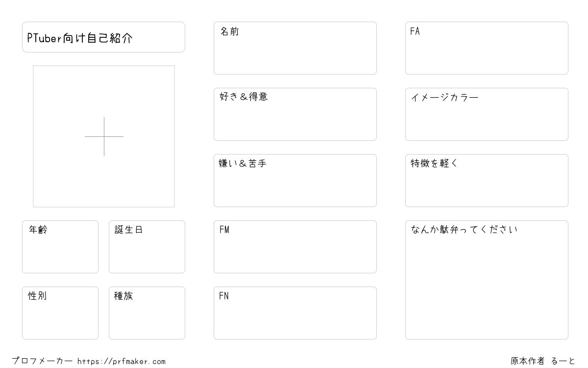Click the プロフメーカー footer text
588x368 pixels.
(42, 361)
